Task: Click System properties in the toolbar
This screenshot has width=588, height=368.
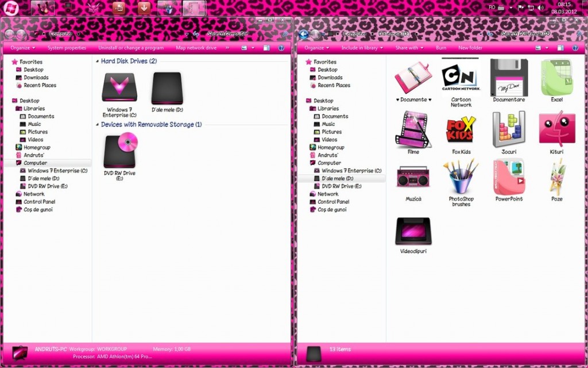Action: [67, 48]
